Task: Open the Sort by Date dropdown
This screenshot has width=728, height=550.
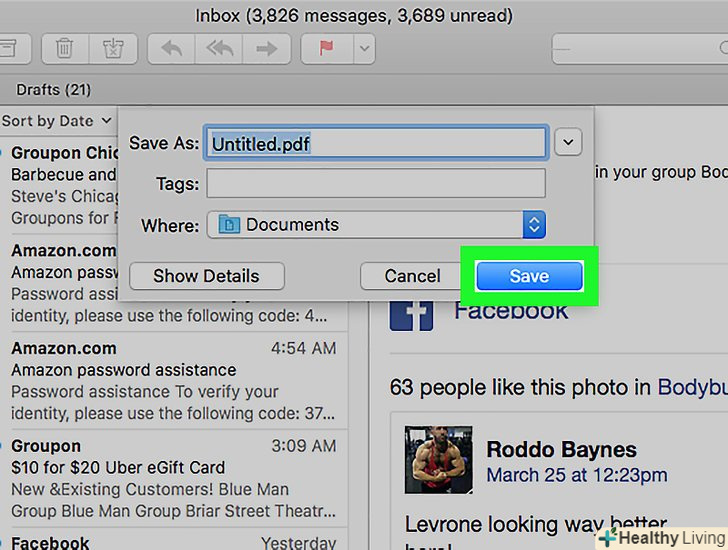Action: (56, 121)
